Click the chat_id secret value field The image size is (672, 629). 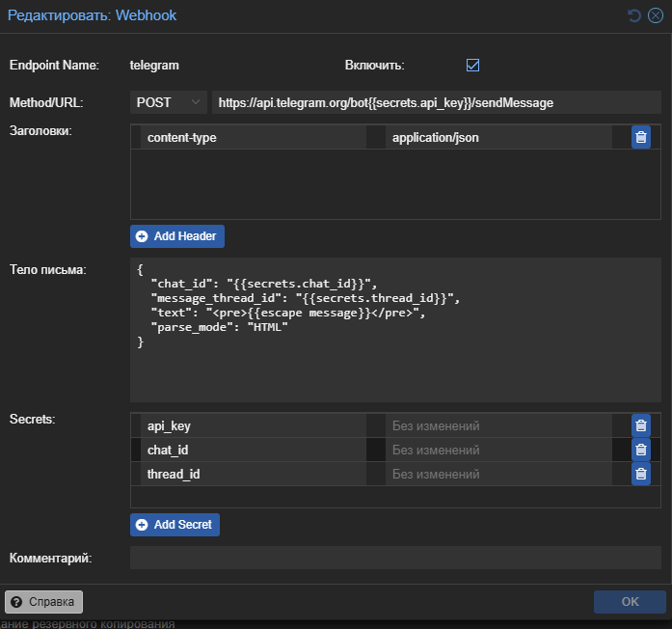(x=498, y=450)
